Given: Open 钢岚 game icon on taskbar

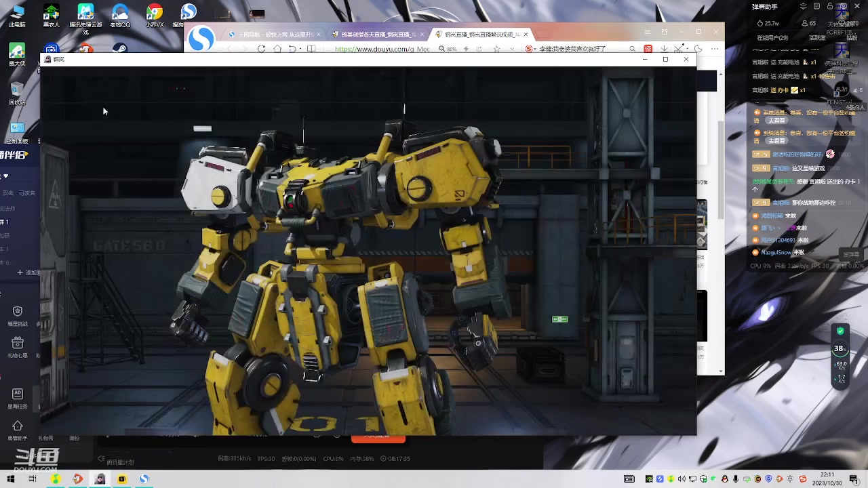Looking at the screenshot, I should [x=100, y=479].
